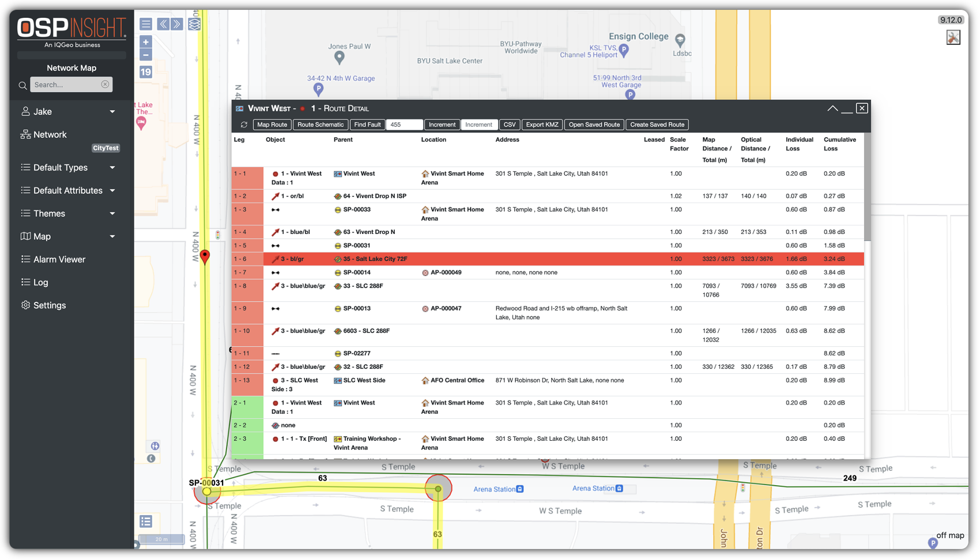Viewport: 980px width, 560px height.
Task: Click the legend icon at bottom-left of map
Action: coord(146,522)
